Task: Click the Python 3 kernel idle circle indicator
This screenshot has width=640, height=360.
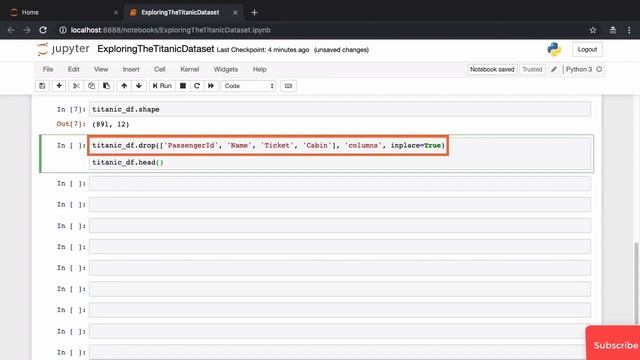Action: click(x=599, y=69)
